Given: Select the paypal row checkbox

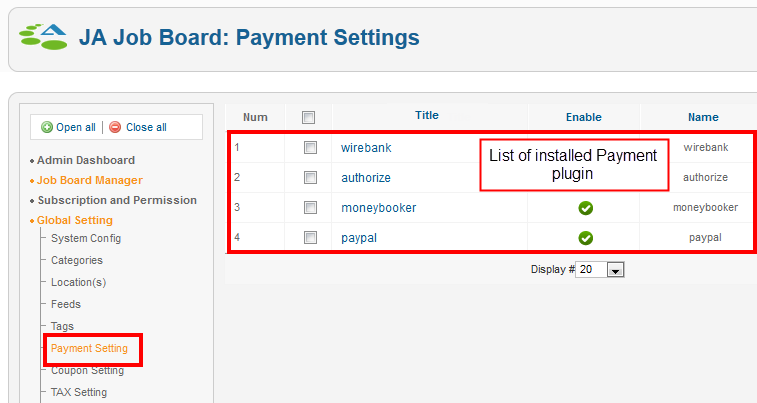Looking at the screenshot, I should [x=310, y=237].
